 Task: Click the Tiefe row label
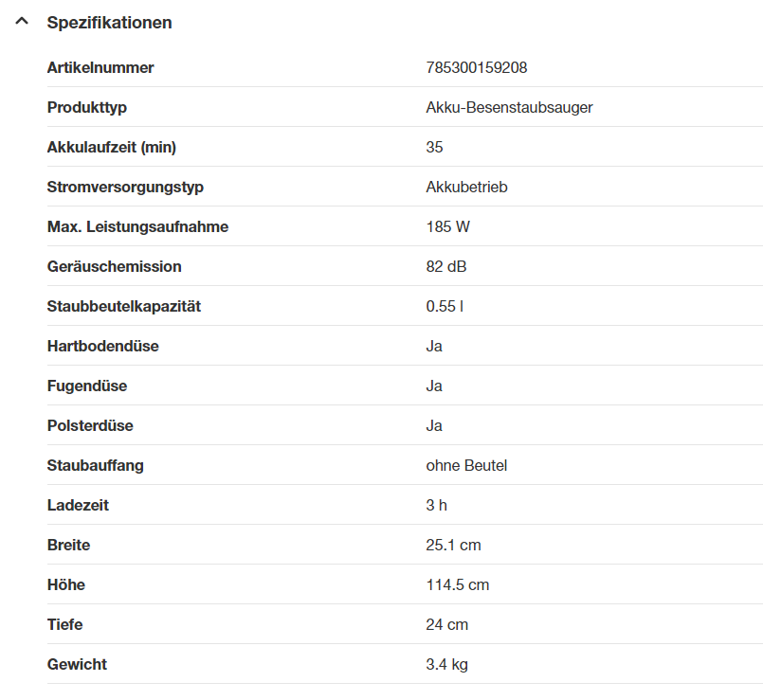66,625
